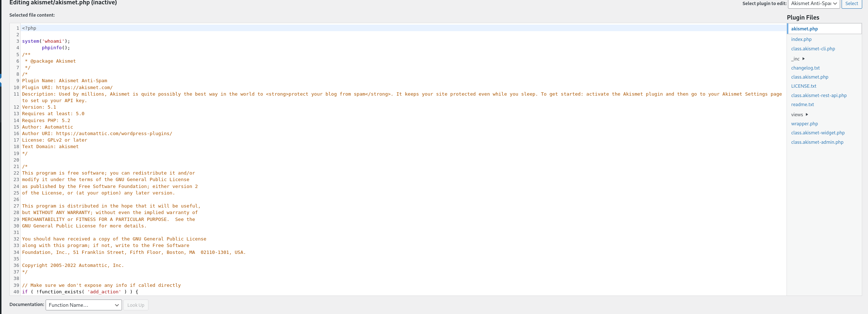Click the 'to set up your API key.' line
The width and height of the screenshot is (868, 314).
tap(54, 101)
